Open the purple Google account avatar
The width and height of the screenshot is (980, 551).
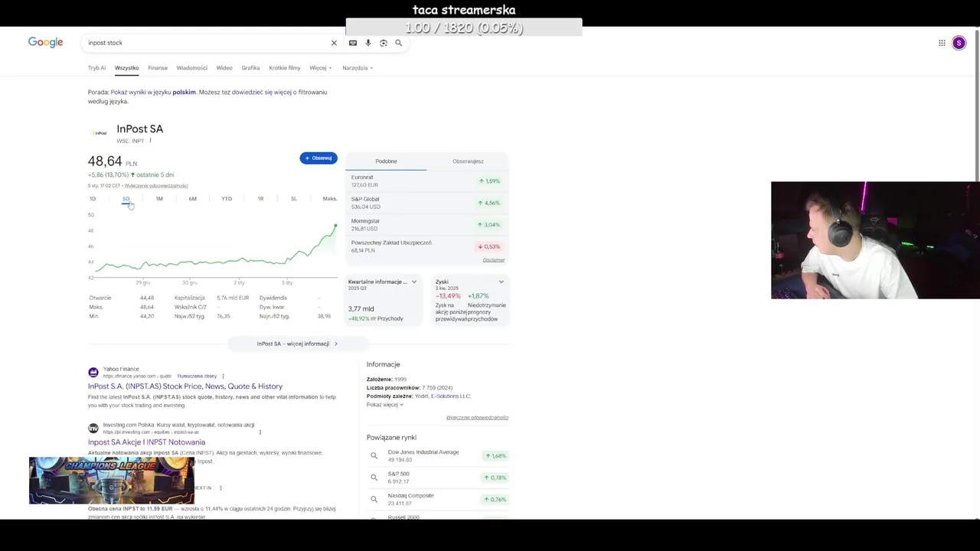[959, 43]
